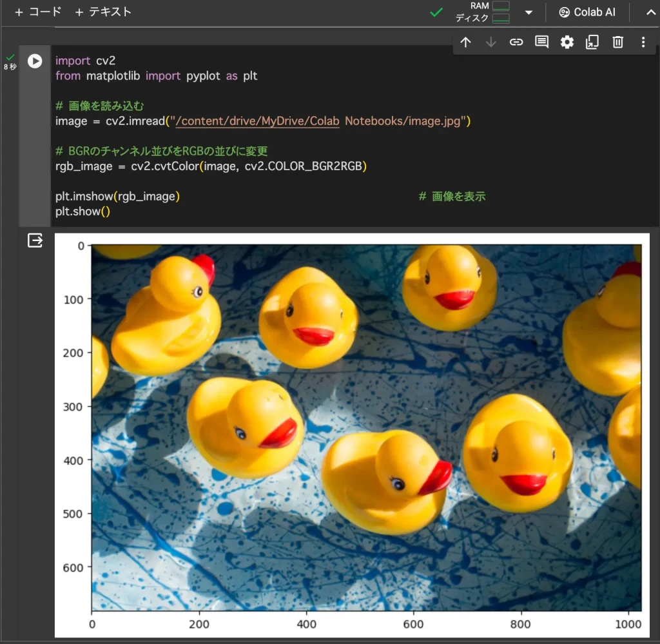Screen dimensions: 660x644
Task: Add a comment to the cell
Action: (x=541, y=42)
